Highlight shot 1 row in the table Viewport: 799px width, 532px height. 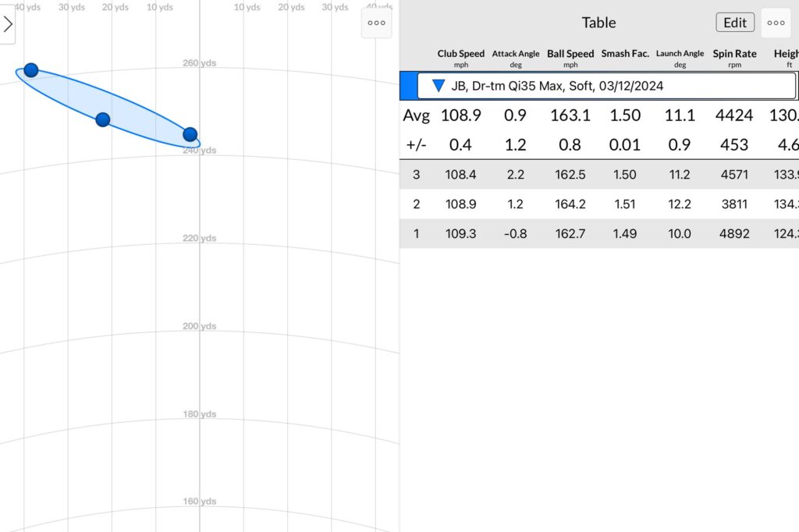coord(598,234)
